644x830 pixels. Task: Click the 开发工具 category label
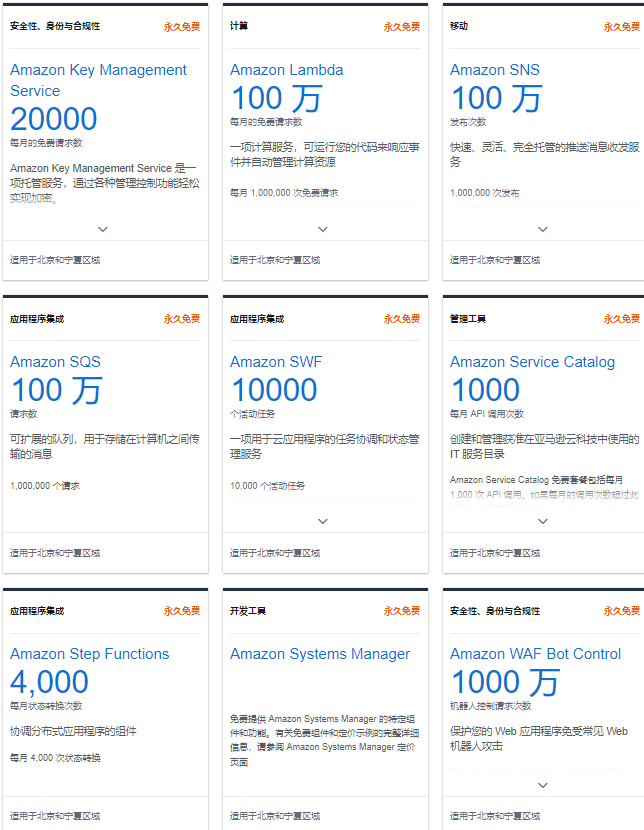click(x=248, y=611)
